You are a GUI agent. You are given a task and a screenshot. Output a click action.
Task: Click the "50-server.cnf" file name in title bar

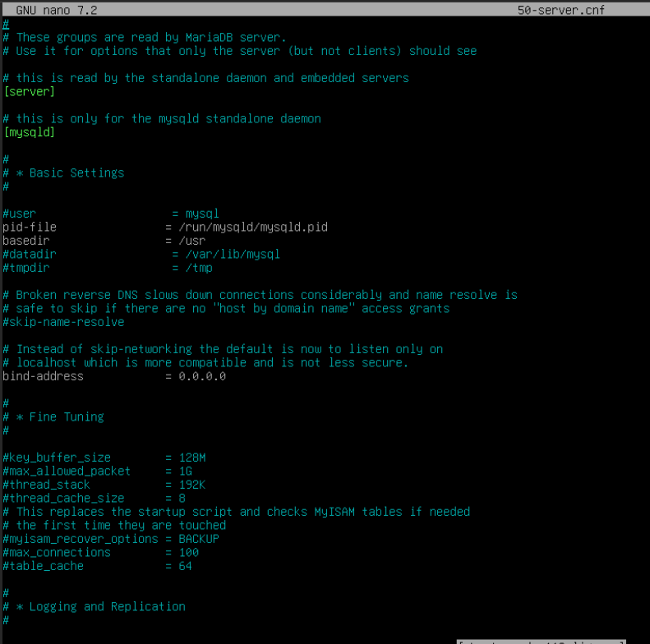[561, 10]
